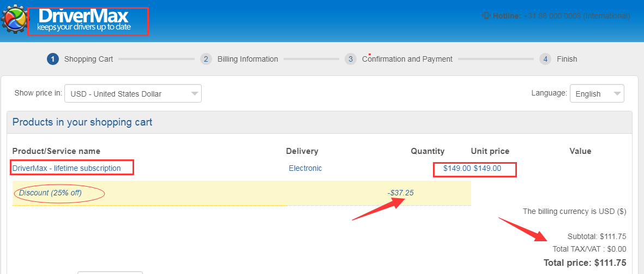Select step 3 Confirmation and Payment circle
644x274 pixels.
350,59
